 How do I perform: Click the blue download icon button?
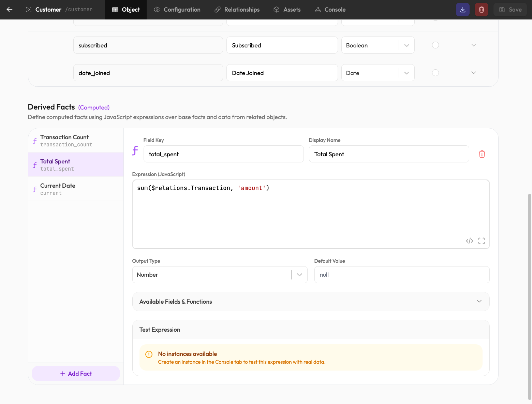click(462, 10)
